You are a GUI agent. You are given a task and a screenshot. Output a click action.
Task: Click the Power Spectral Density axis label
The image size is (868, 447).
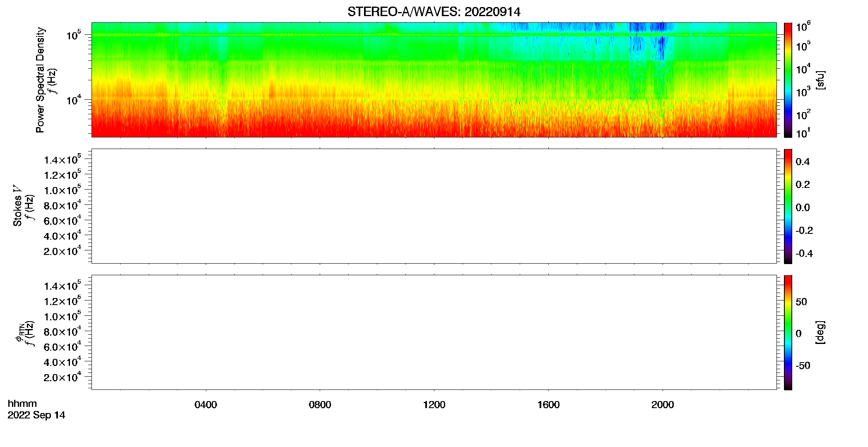[x=40, y=80]
